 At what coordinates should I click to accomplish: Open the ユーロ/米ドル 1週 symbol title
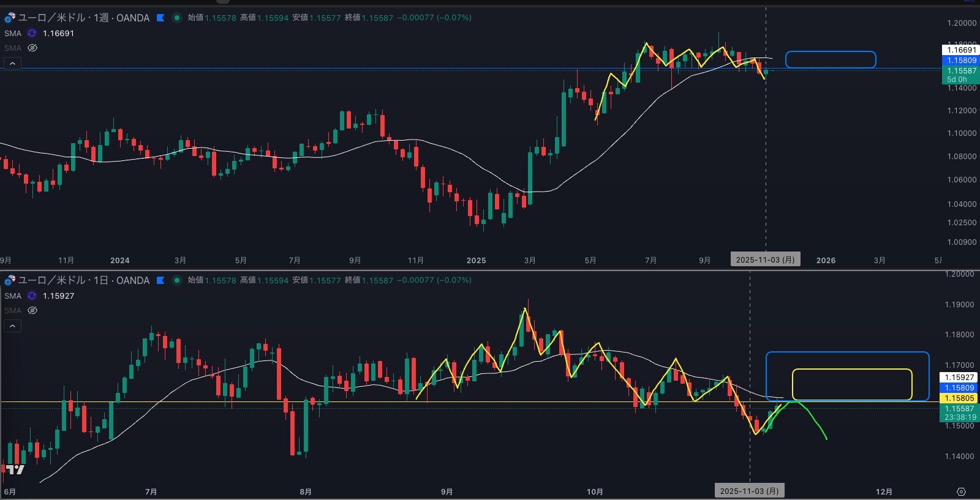[x=84, y=18]
